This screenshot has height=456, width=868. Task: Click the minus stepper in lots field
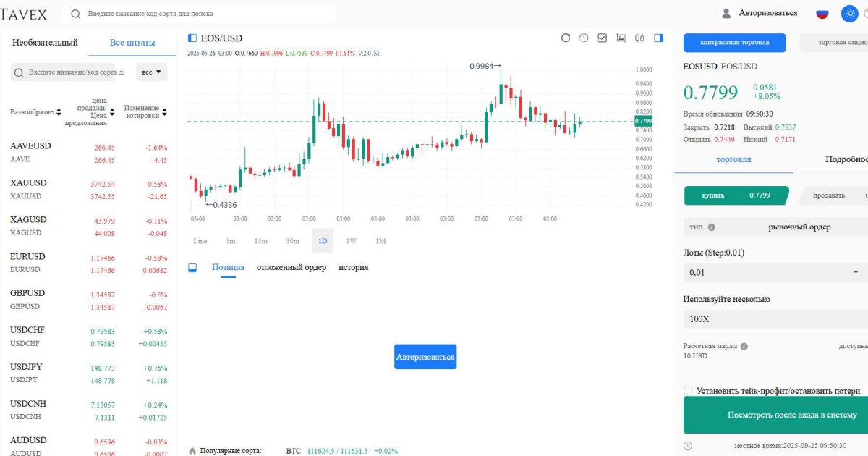click(x=856, y=272)
